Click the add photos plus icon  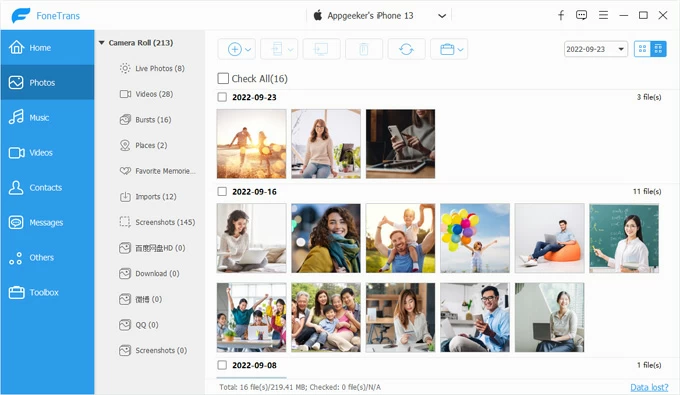click(x=235, y=49)
